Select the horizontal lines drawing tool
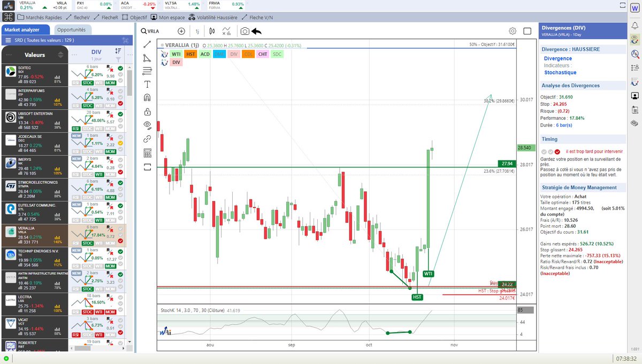The height and width of the screenshot is (364, 642). 148,71
